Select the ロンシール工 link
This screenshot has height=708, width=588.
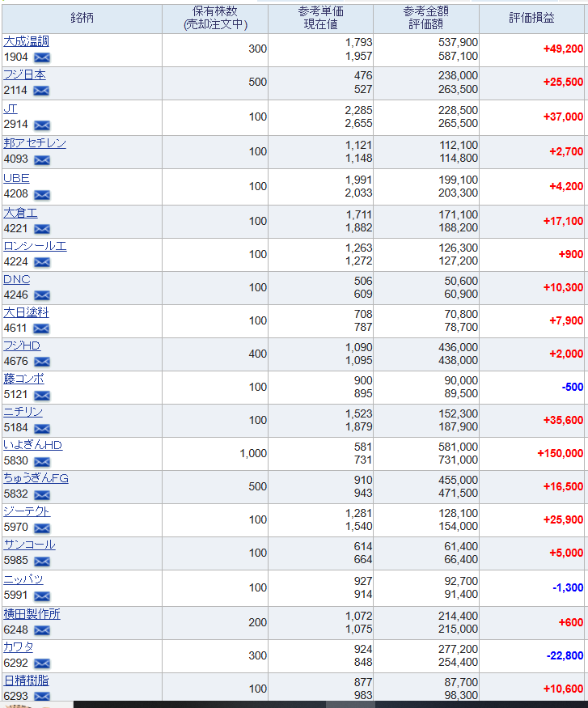pos(35,246)
